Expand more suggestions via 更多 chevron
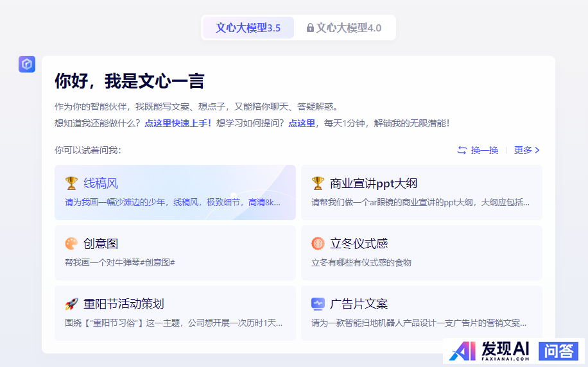This screenshot has width=588, height=367. click(528, 150)
